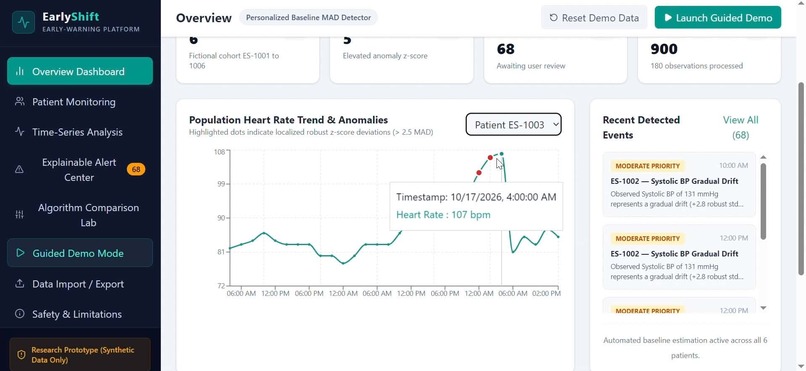The height and width of the screenshot is (371, 806).
Task: Click the Data Import / Export upload icon
Action: (20, 284)
